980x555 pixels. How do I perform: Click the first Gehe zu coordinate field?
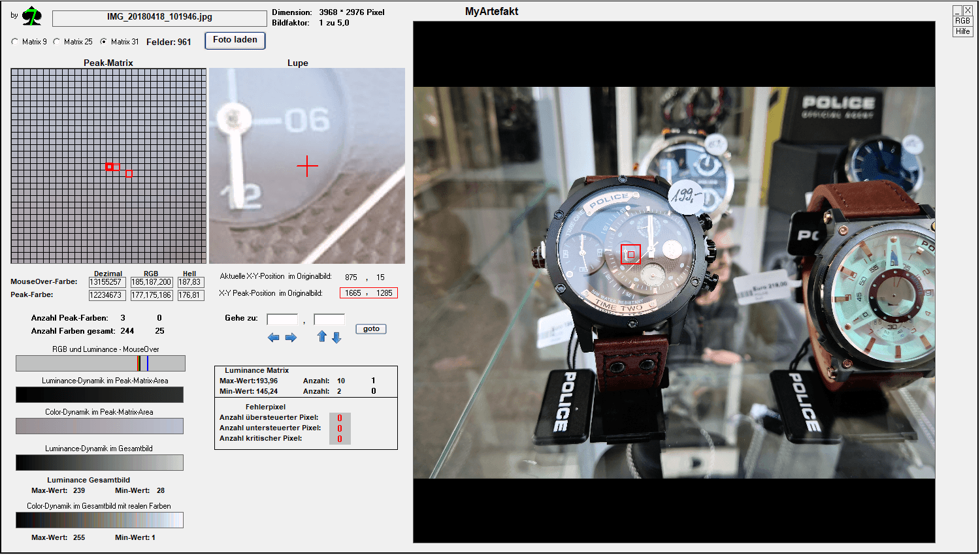coord(282,319)
